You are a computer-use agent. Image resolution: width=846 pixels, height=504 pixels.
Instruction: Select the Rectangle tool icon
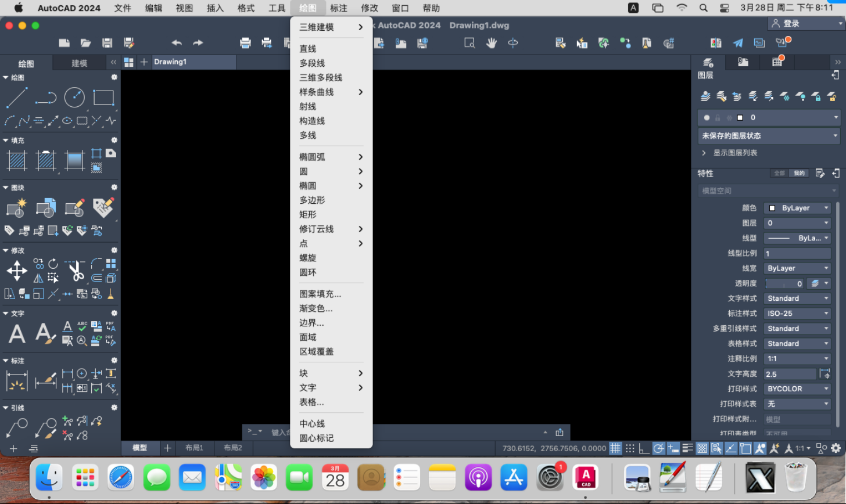[103, 98]
